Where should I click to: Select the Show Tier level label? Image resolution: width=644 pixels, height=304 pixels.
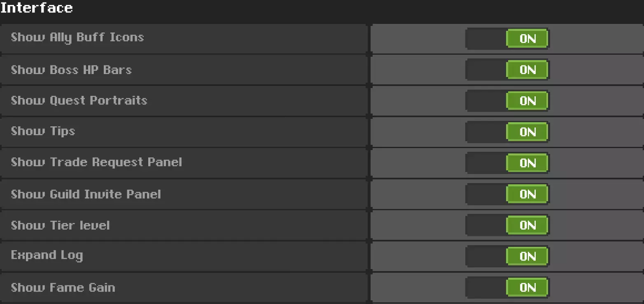pos(60,225)
